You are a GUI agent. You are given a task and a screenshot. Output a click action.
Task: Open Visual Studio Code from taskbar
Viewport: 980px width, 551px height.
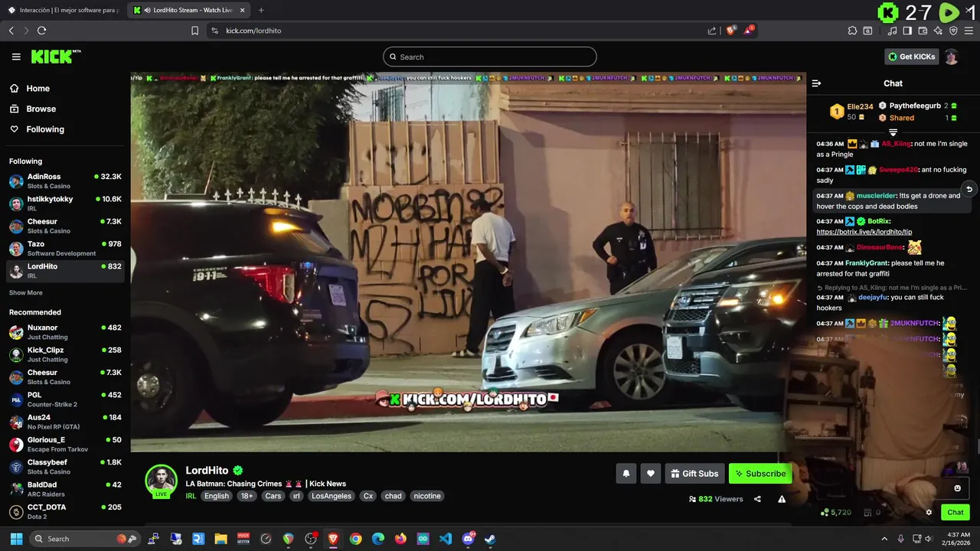point(446,539)
